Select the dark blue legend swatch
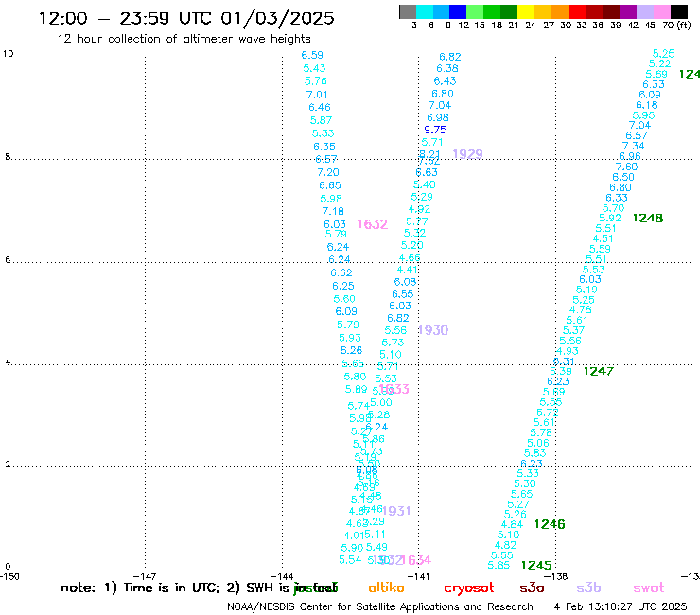This screenshot has height=615, width=700. [458, 11]
